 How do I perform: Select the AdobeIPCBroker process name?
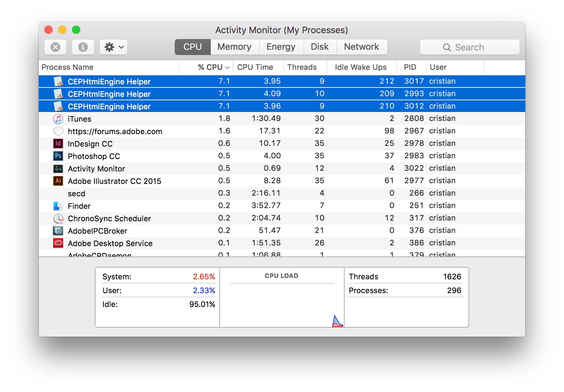(x=98, y=231)
